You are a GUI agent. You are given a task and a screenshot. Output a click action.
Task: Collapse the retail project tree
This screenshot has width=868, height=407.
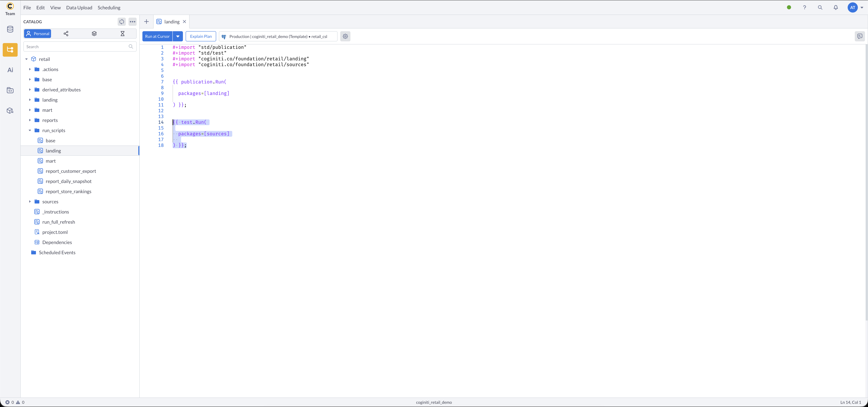27,59
